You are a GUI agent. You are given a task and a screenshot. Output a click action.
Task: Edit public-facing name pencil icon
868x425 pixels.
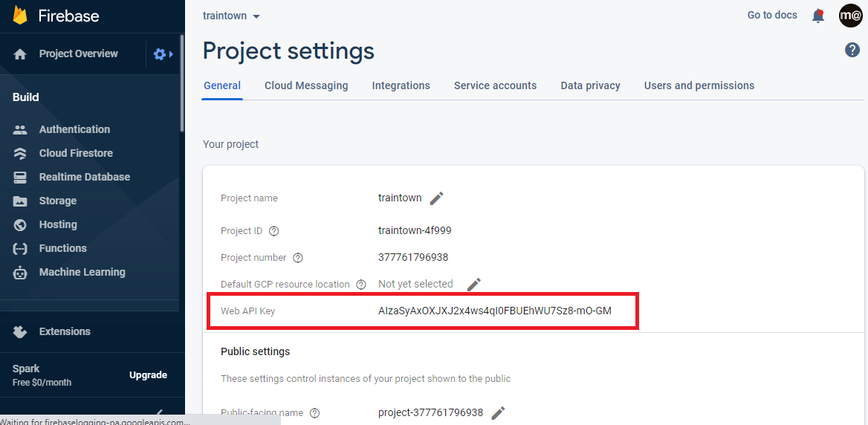click(x=499, y=413)
